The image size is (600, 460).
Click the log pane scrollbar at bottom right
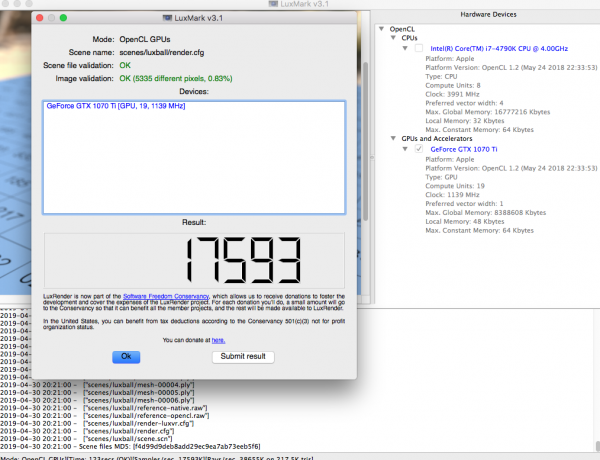[x=597, y=446]
